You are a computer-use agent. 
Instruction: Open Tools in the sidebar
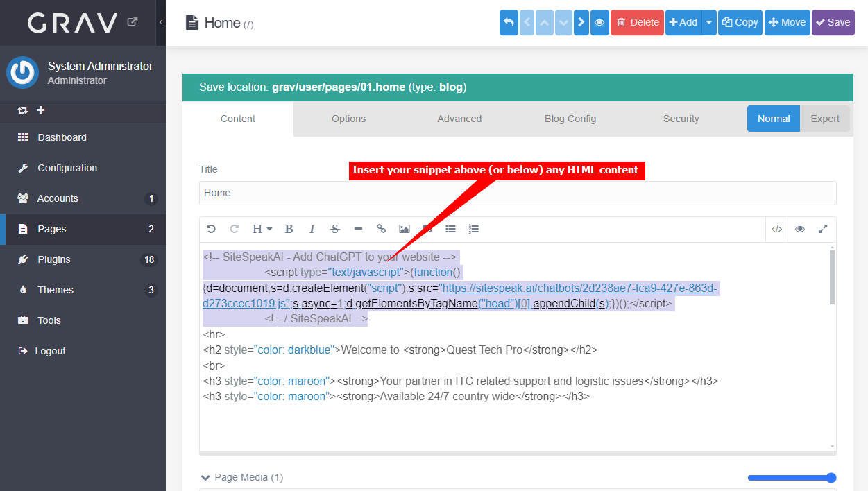(83, 320)
